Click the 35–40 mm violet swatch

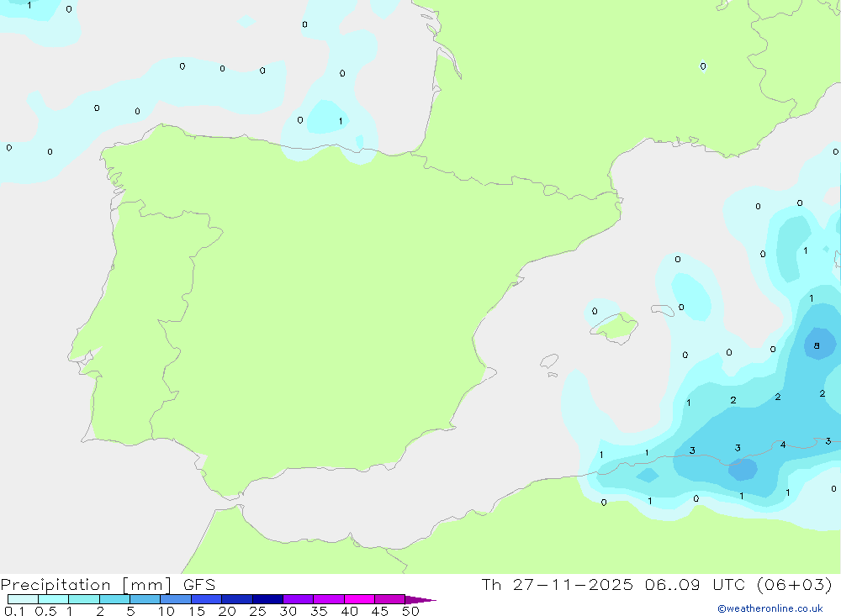[x=328, y=599]
